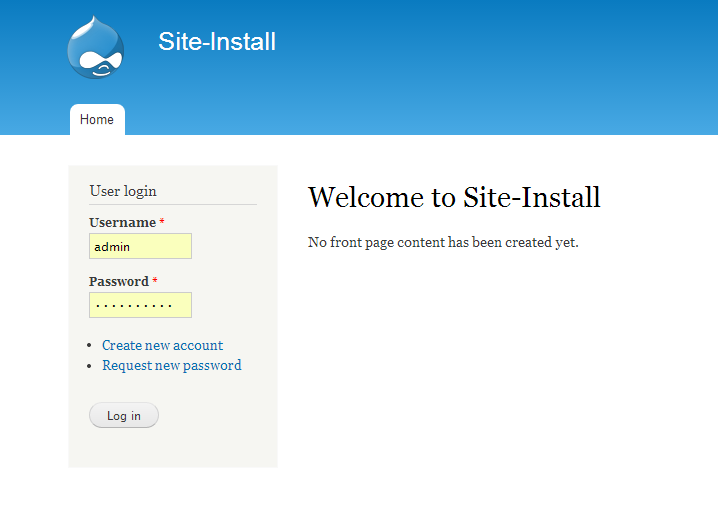Viewport: 718px width, 508px height.
Task: Click the Username field label
Action: tap(123, 223)
